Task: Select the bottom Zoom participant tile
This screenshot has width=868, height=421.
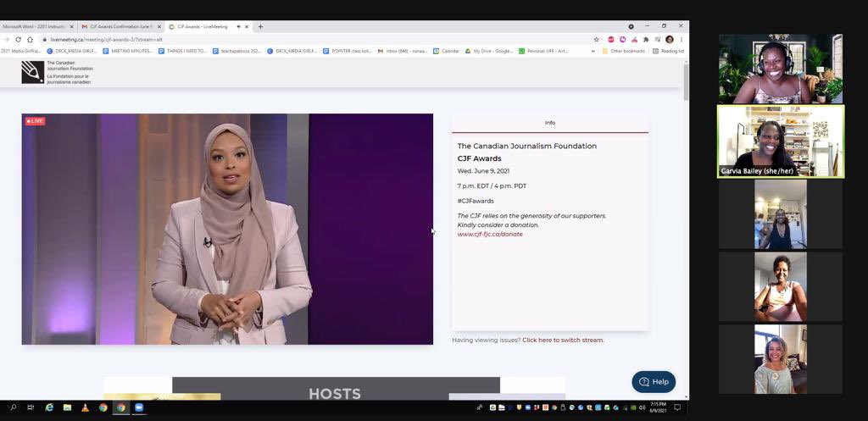Action: 781,359
